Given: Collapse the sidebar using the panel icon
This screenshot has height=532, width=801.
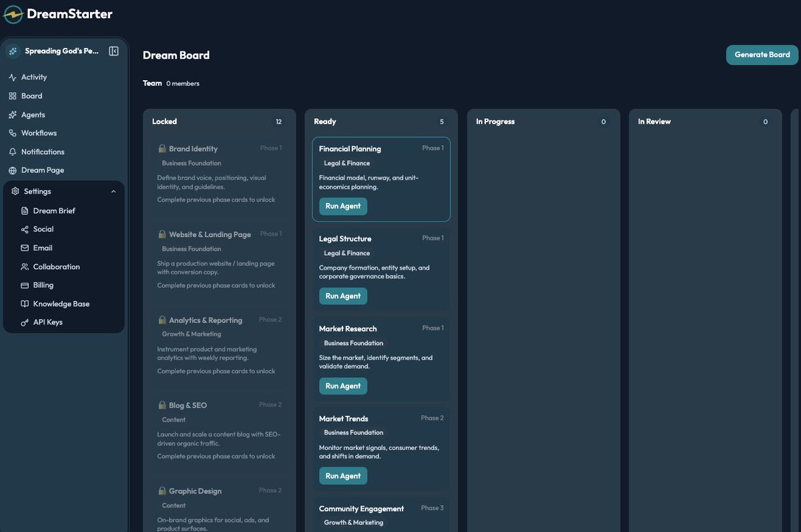Looking at the screenshot, I should (113, 51).
